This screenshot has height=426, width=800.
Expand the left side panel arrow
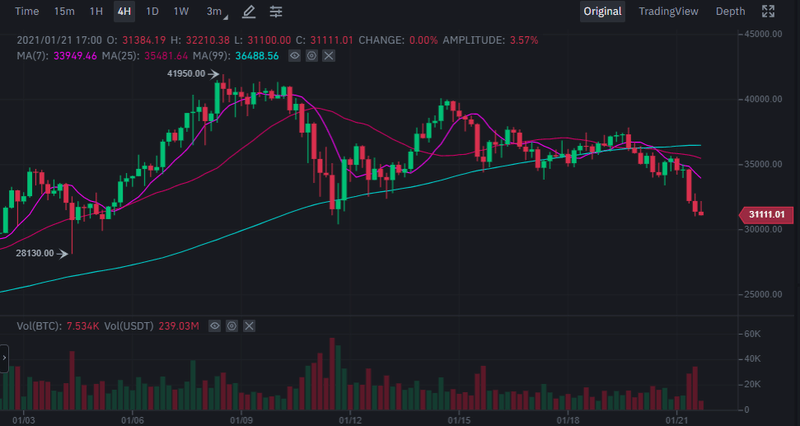(x=3, y=356)
